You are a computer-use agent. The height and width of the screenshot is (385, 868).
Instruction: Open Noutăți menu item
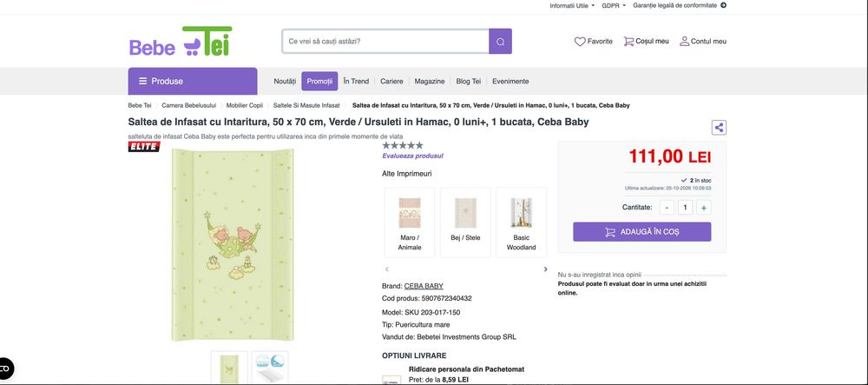[x=285, y=81]
